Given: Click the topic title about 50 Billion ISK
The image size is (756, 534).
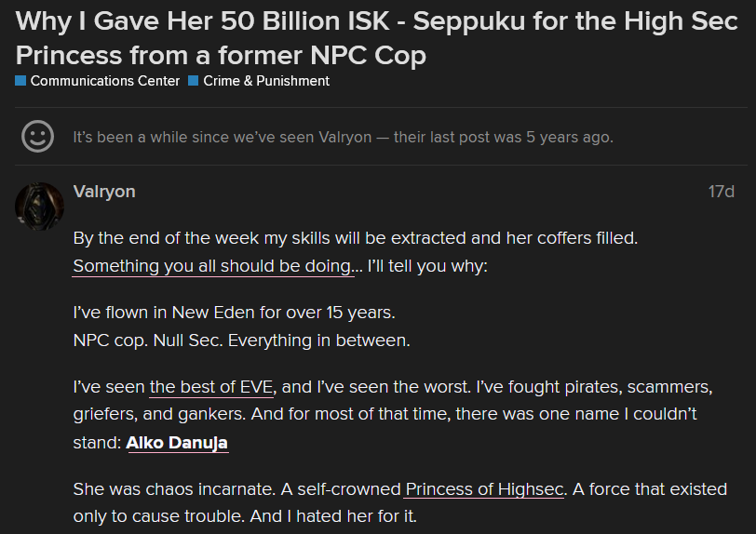Looking at the screenshot, I should point(376,38).
